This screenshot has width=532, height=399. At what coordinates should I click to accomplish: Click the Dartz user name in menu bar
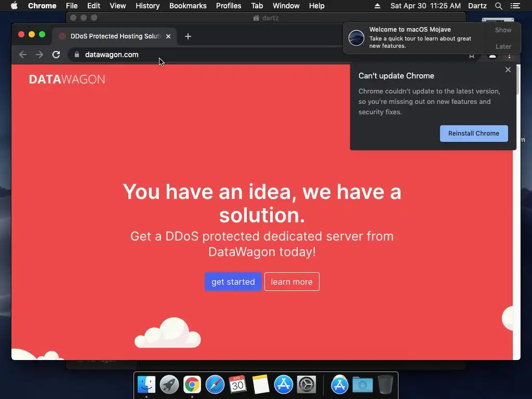(477, 6)
